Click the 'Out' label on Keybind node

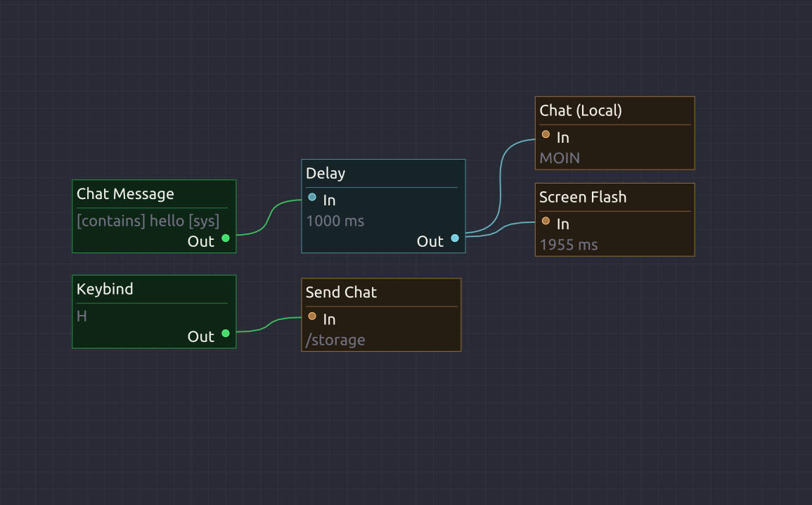point(201,337)
